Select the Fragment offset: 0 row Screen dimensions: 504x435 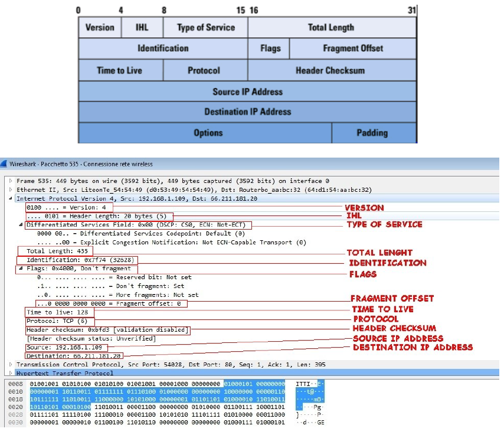(x=111, y=304)
